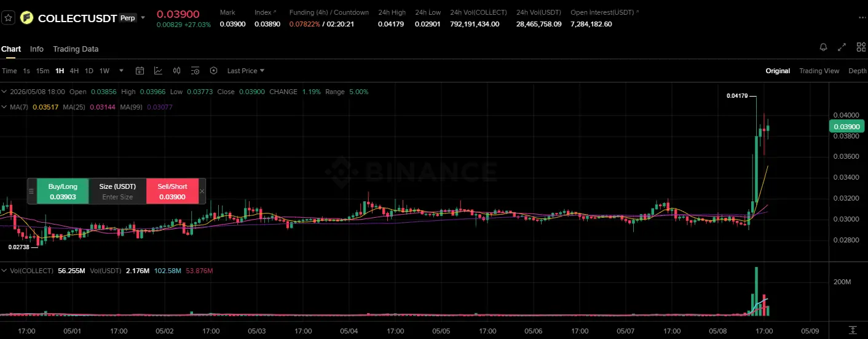The width and height of the screenshot is (868, 339).
Task: Select the 1H time interval
Action: pos(60,71)
